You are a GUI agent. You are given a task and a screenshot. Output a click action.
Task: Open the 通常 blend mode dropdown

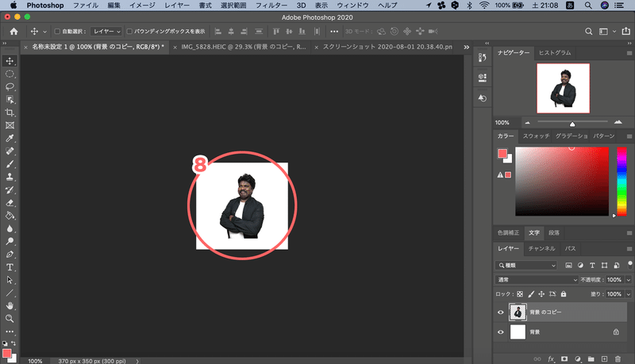pyautogui.click(x=537, y=279)
